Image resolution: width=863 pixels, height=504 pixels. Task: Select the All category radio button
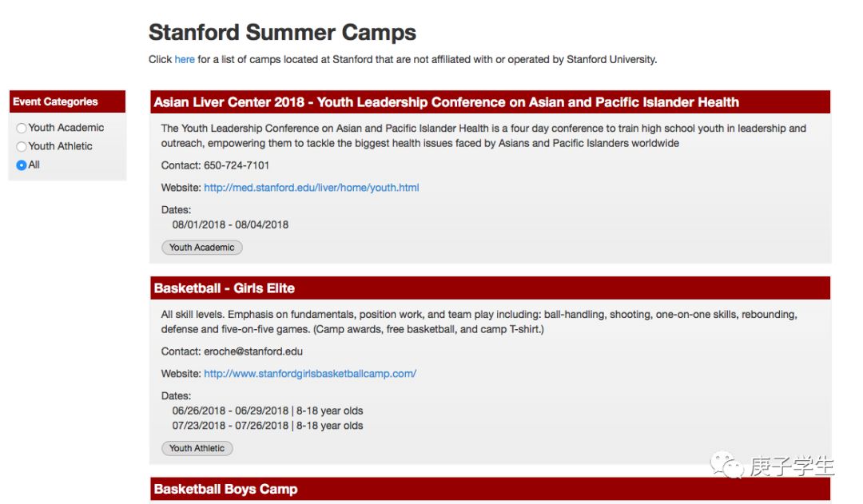pyautogui.click(x=22, y=165)
